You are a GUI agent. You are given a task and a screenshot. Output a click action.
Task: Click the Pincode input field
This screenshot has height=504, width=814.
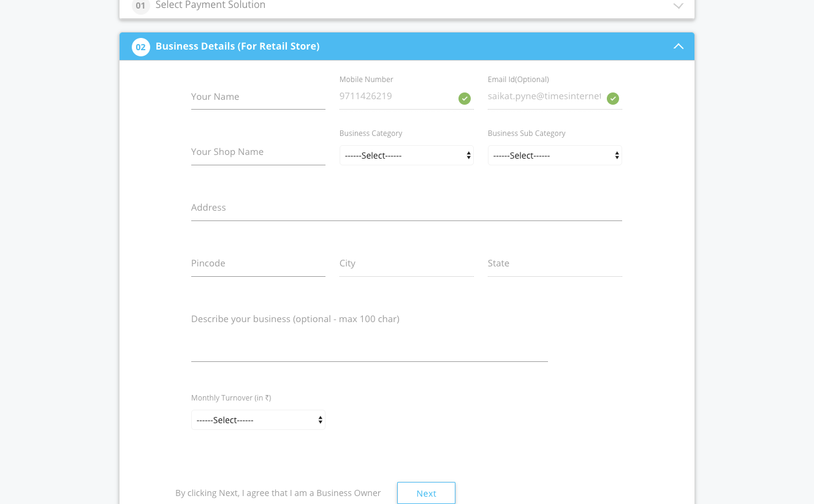click(x=258, y=263)
